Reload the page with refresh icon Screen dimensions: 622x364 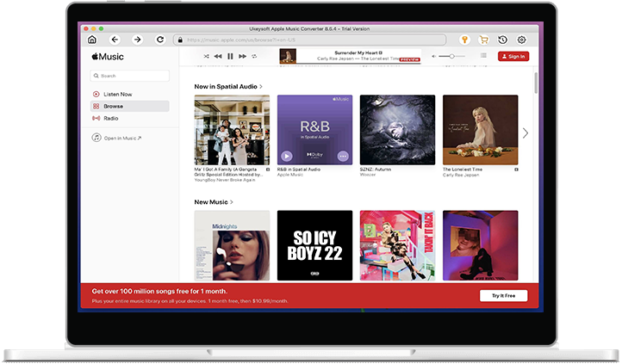tap(160, 40)
